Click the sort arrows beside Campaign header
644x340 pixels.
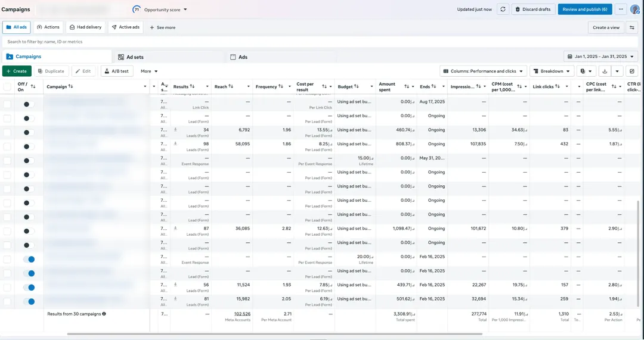(x=70, y=86)
